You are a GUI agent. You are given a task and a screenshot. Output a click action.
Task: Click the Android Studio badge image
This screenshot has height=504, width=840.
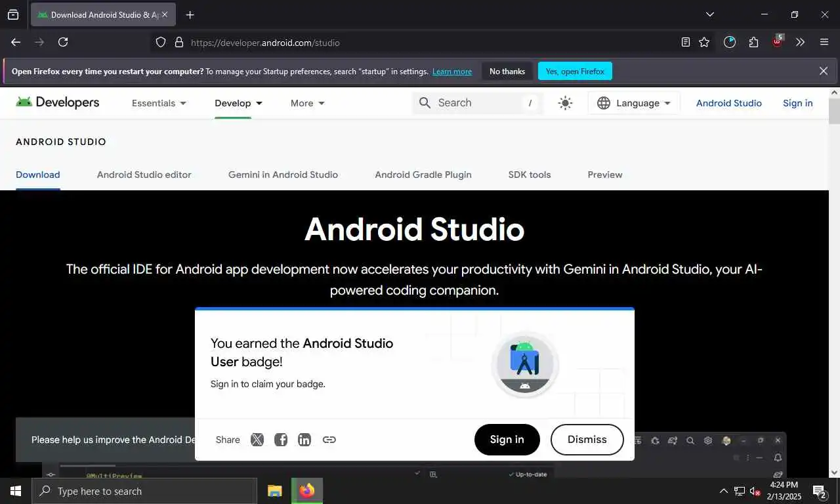point(525,364)
